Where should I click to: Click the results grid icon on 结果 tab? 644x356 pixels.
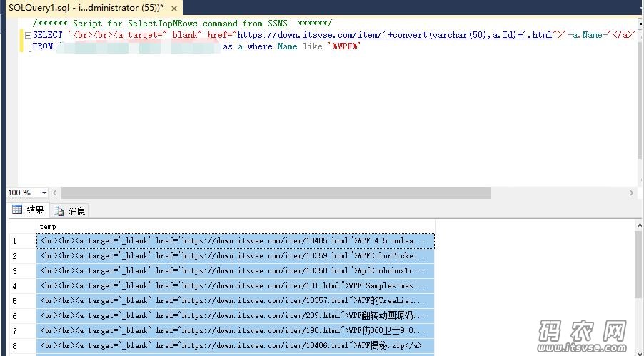17,210
